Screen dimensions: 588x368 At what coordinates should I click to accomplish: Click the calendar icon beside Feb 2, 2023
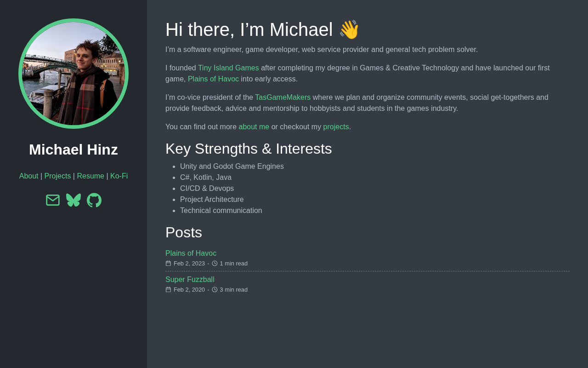(168, 264)
